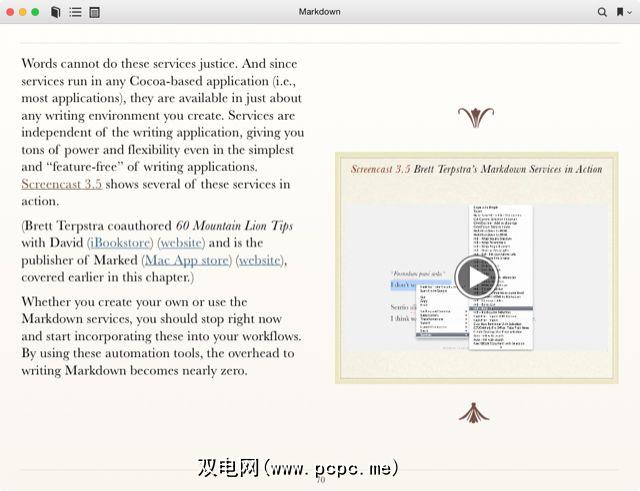This screenshot has height=491, width=640.
Task: Open the notes panel icon
Action: [95, 13]
